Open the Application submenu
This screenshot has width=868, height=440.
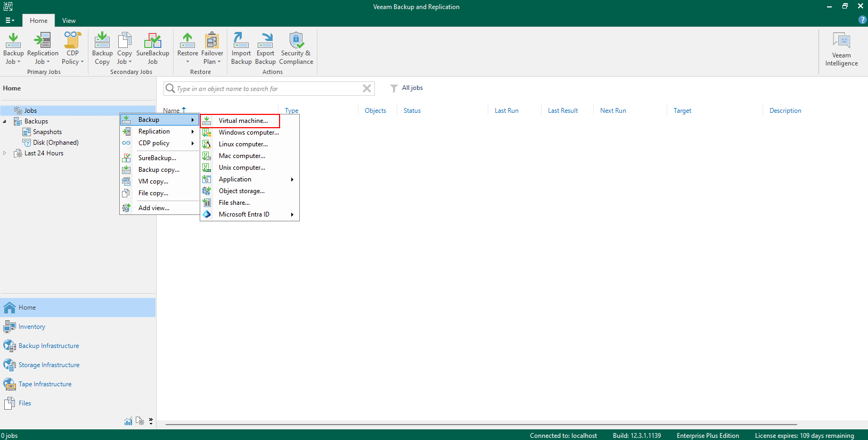[x=250, y=179]
